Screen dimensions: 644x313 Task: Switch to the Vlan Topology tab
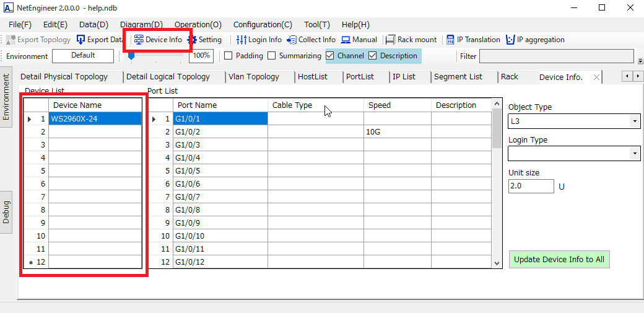253,77
